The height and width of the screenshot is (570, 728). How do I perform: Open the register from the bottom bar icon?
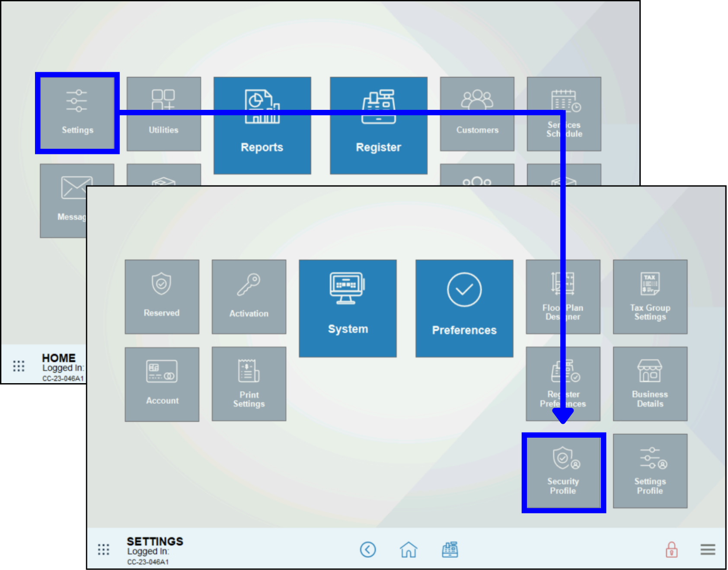point(450,550)
